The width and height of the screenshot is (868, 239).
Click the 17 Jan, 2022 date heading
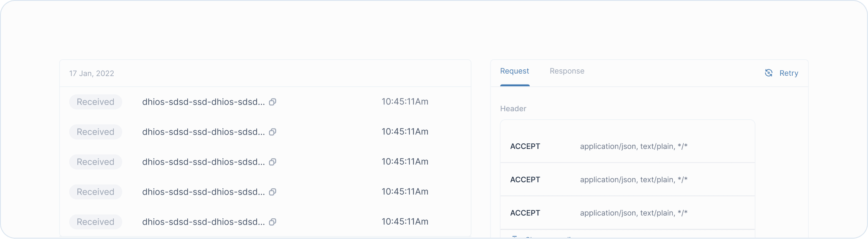(x=92, y=74)
